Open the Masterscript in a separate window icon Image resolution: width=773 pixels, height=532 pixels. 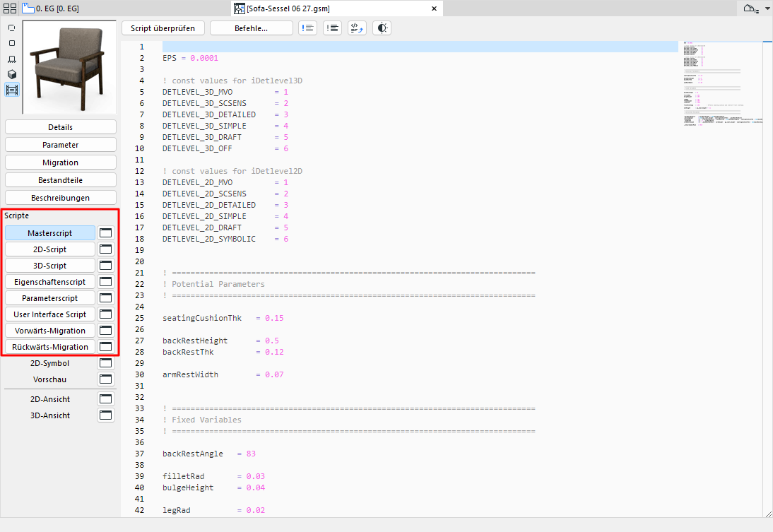[x=105, y=232]
